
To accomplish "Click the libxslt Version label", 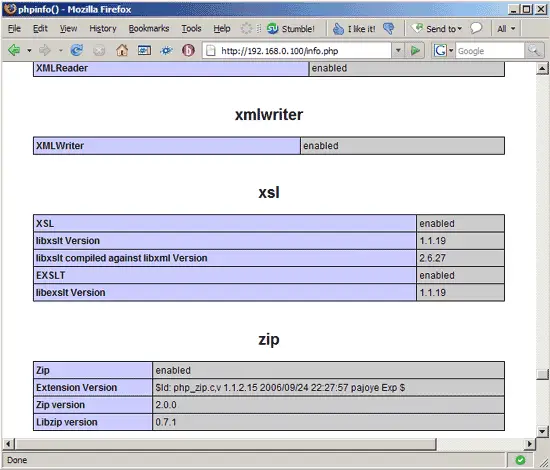I will point(68,241).
